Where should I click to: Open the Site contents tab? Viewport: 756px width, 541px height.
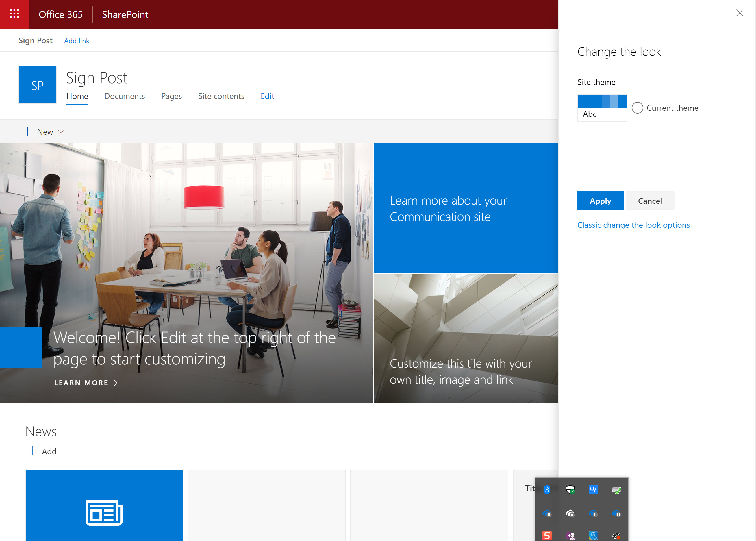point(221,96)
